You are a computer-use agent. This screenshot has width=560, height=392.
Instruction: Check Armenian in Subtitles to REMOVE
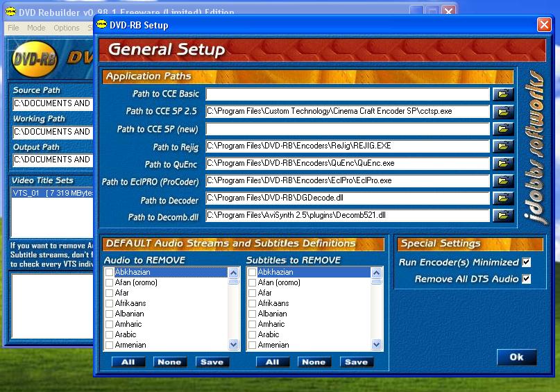252,345
